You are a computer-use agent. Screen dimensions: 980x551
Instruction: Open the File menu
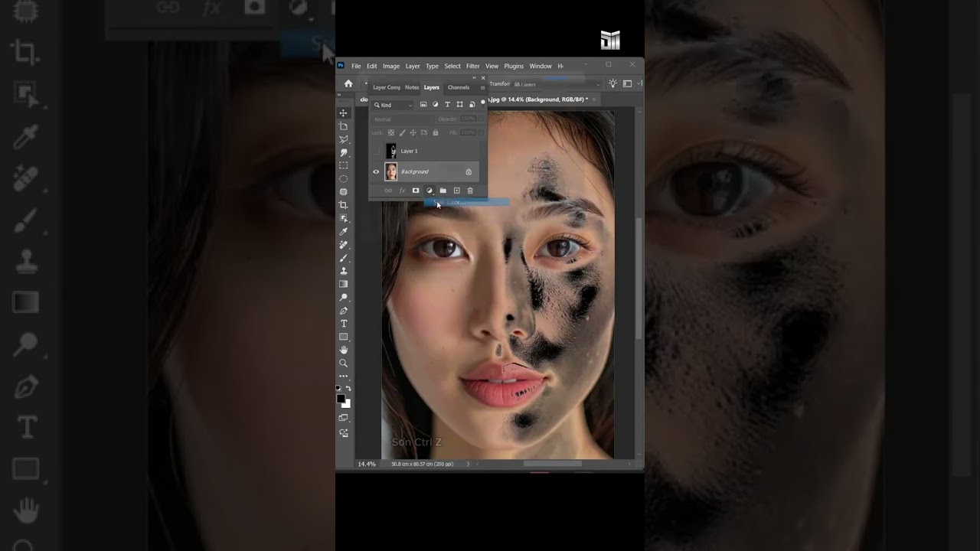tap(356, 66)
